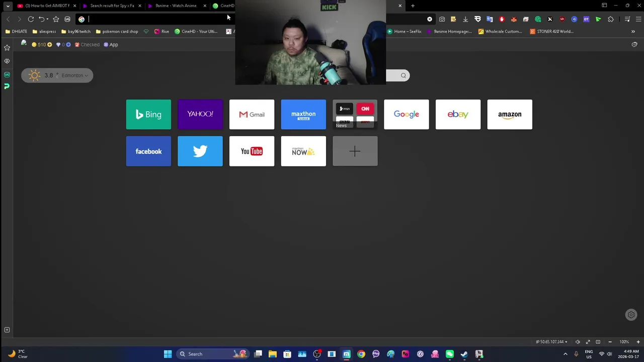Viewport: 644px width, 362px height.
Task: Open the bay96 twitch bookmark folder
Action: [x=75, y=31]
